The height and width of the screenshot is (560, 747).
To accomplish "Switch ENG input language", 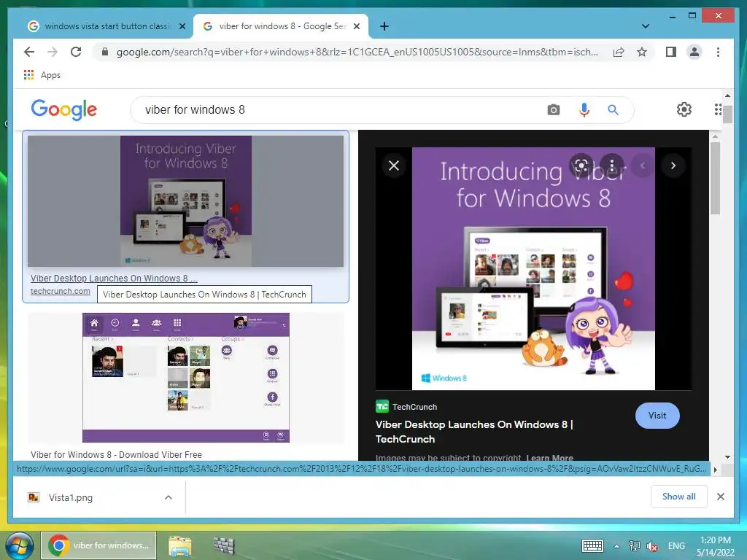I will pyautogui.click(x=676, y=546).
